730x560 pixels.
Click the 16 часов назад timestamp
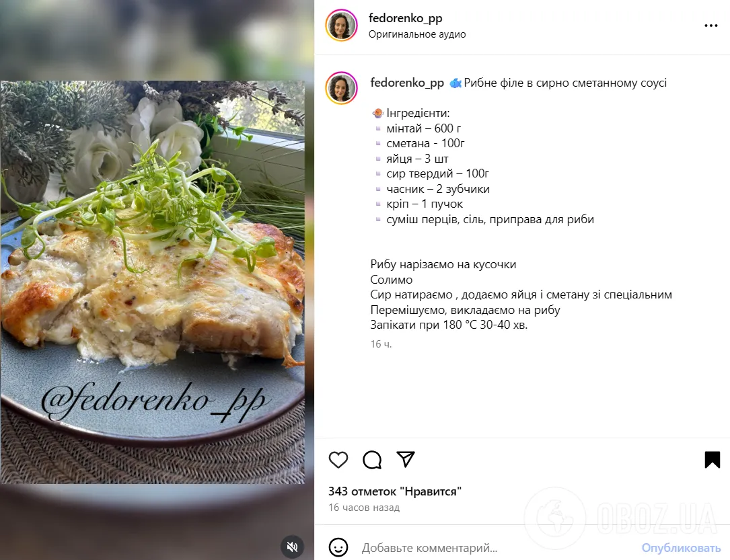[x=364, y=508]
